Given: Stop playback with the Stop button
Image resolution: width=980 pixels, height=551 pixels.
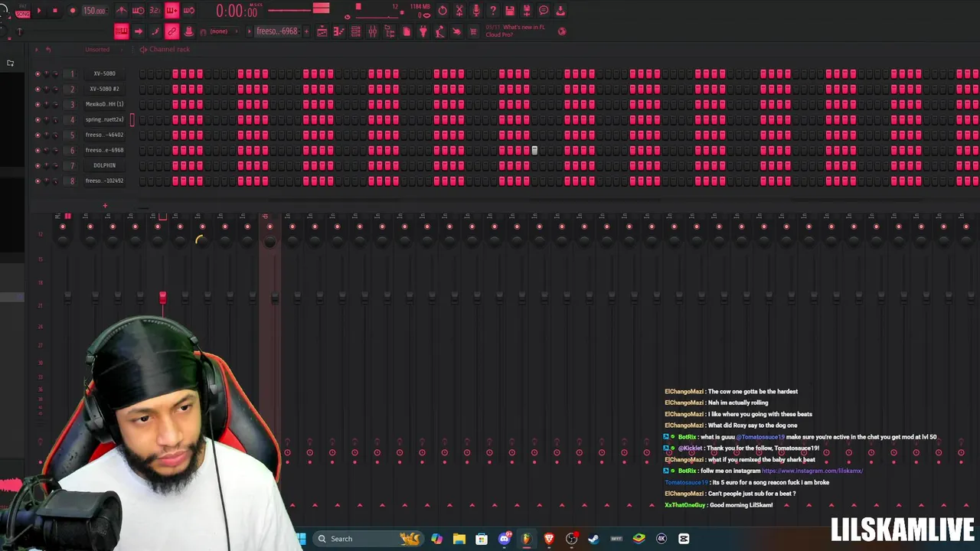Looking at the screenshot, I should click(x=55, y=11).
